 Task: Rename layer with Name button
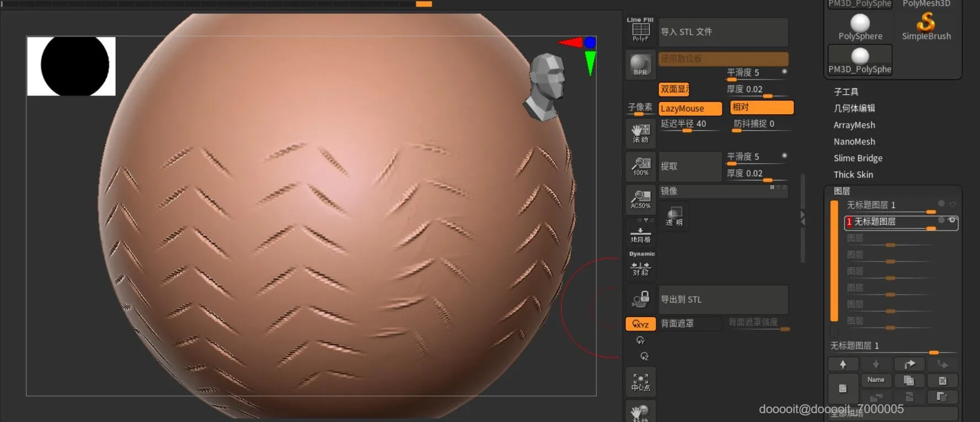coord(876,380)
